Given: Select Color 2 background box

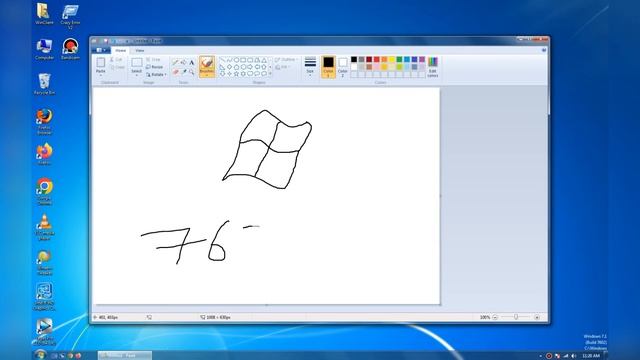Looking at the screenshot, I should [x=342, y=67].
